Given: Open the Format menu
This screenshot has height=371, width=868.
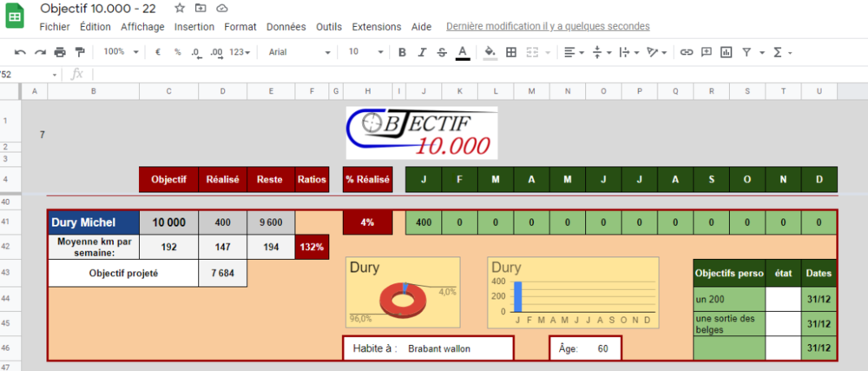Looking at the screenshot, I should pos(240,27).
